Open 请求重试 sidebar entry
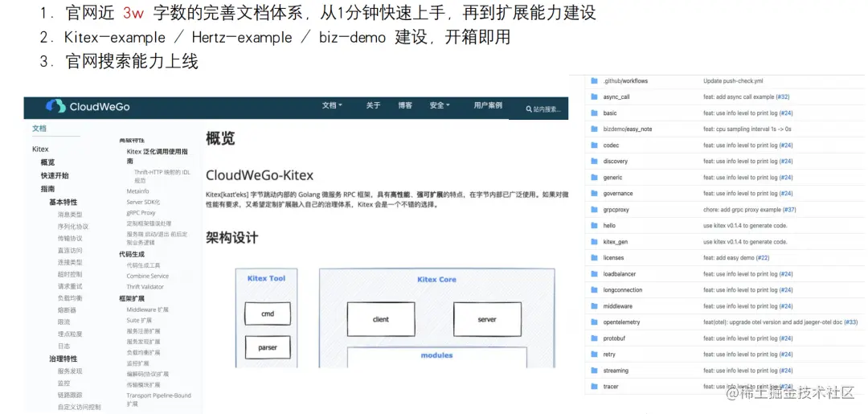The height and width of the screenshot is (414, 868). 70,286
